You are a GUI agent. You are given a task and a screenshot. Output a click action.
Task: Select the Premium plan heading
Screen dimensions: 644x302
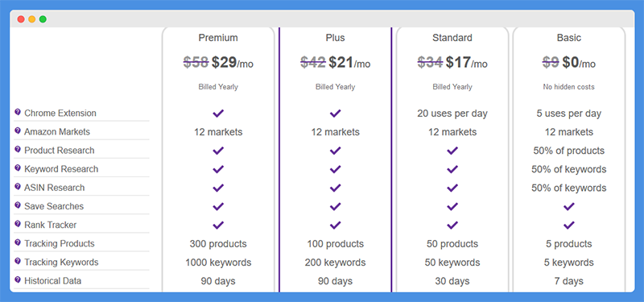pos(218,38)
